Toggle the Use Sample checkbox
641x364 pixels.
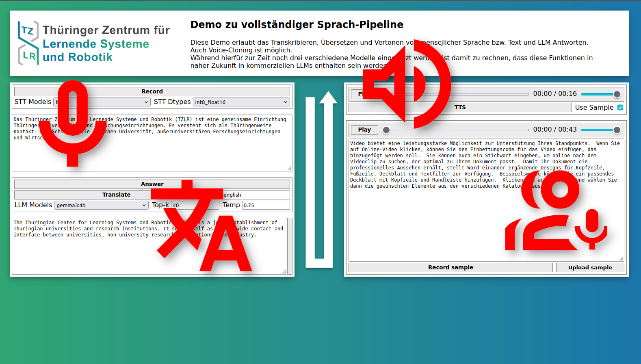tap(620, 108)
